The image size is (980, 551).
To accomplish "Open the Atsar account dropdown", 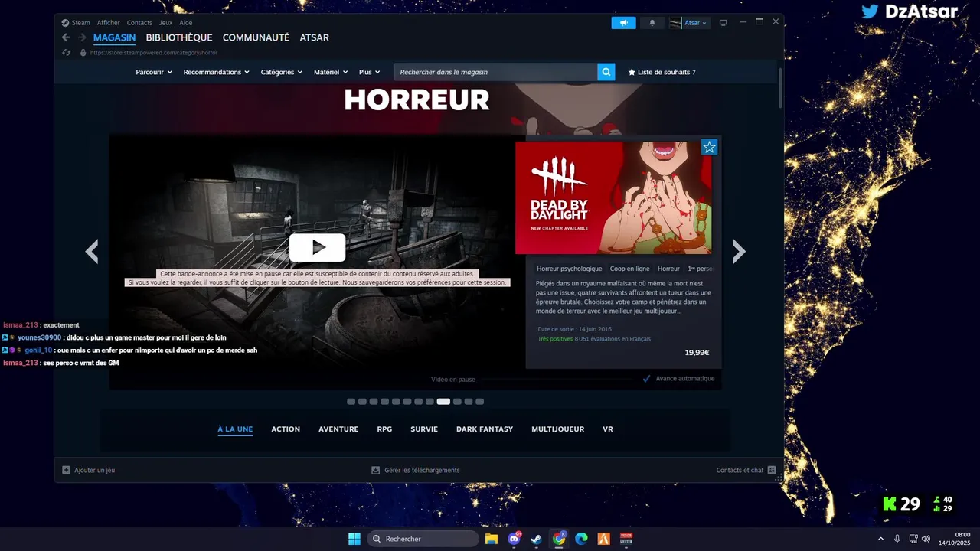I will click(696, 23).
